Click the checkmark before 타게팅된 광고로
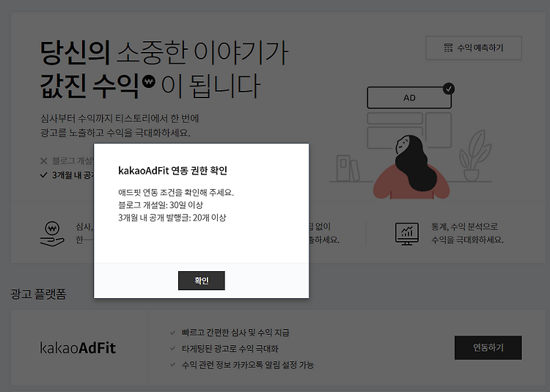550x392 pixels. click(x=172, y=348)
